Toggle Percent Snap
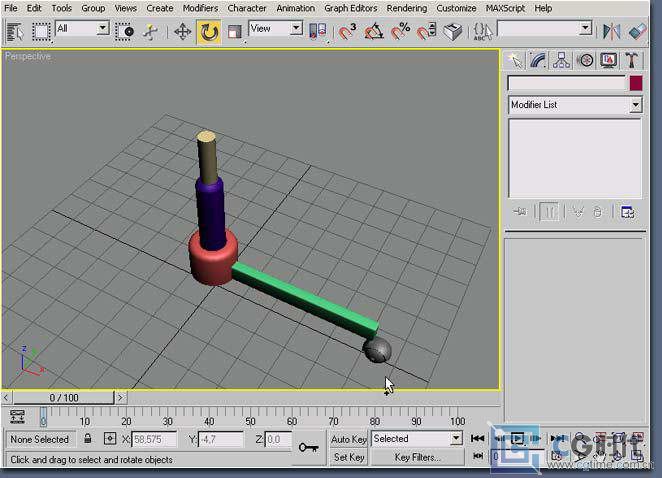This screenshot has width=662, height=478. pos(400,32)
